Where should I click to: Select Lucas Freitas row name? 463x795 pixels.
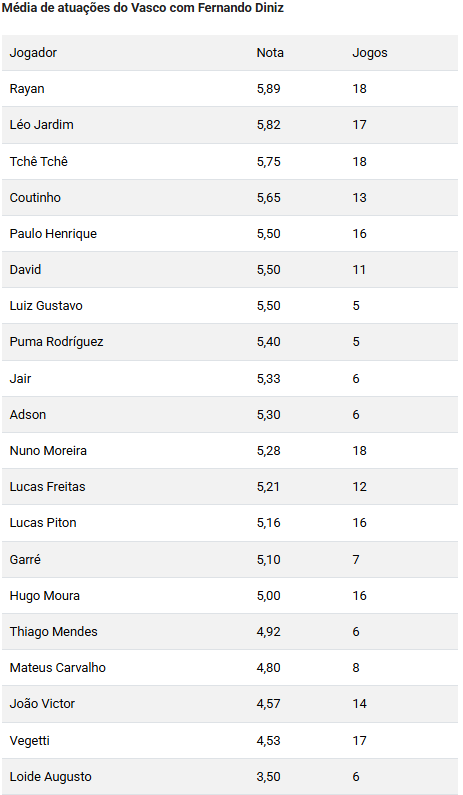coord(48,487)
